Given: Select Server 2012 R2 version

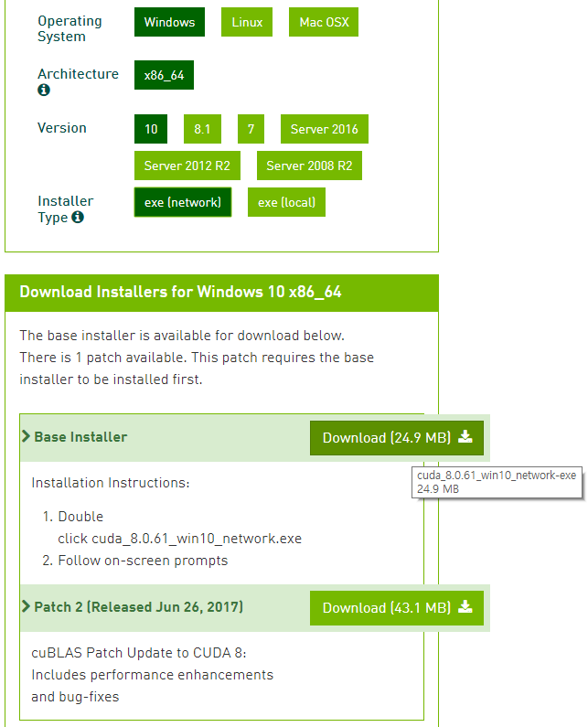Looking at the screenshot, I should pyautogui.click(x=187, y=166).
